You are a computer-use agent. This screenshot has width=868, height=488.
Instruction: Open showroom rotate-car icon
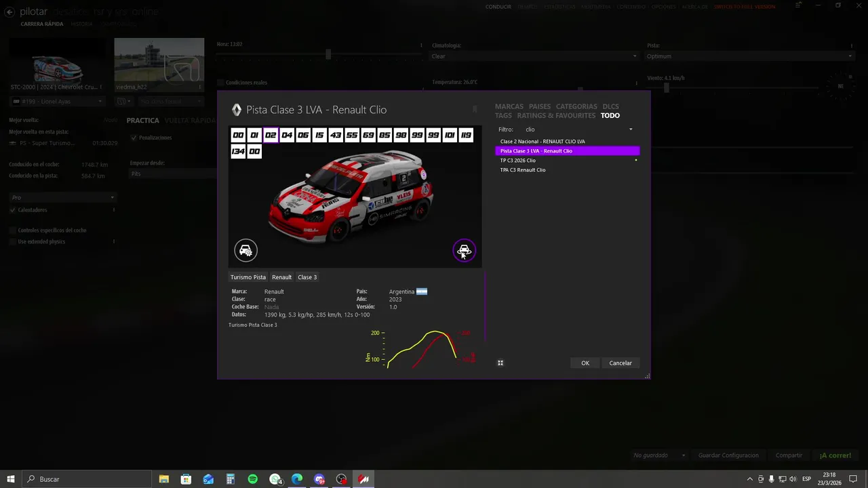[x=464, y=251]
